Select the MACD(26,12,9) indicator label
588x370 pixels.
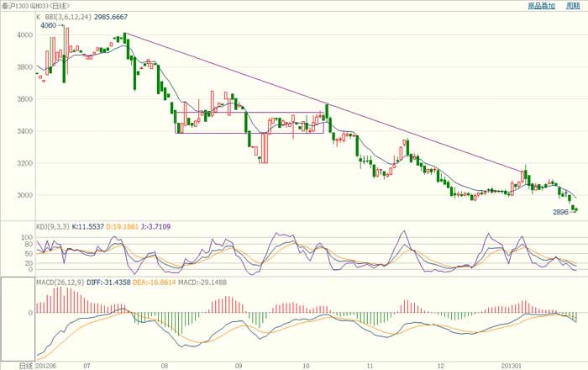[x=60, y=283]
